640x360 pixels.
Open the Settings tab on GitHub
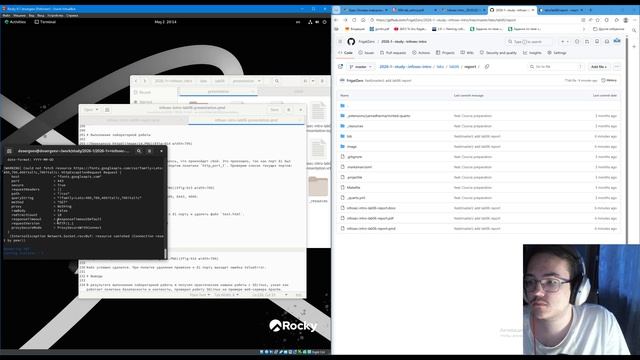click(x=557, y=53)
